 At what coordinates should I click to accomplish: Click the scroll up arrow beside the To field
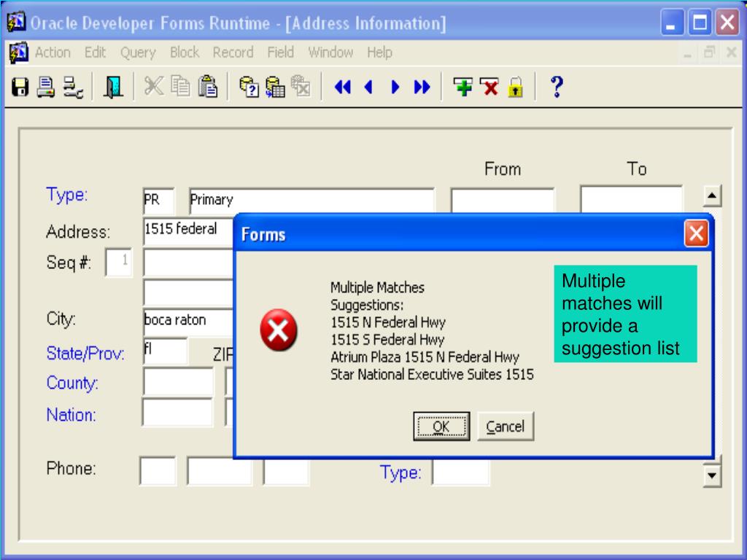point(712,195)
